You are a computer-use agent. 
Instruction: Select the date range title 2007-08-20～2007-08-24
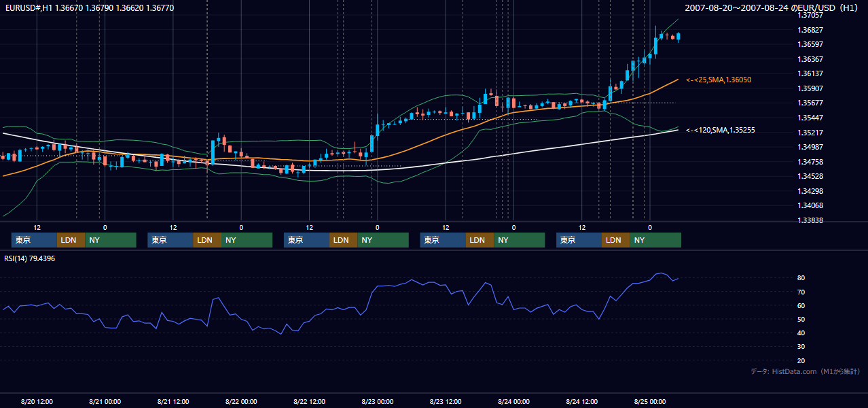coord(738,8)
